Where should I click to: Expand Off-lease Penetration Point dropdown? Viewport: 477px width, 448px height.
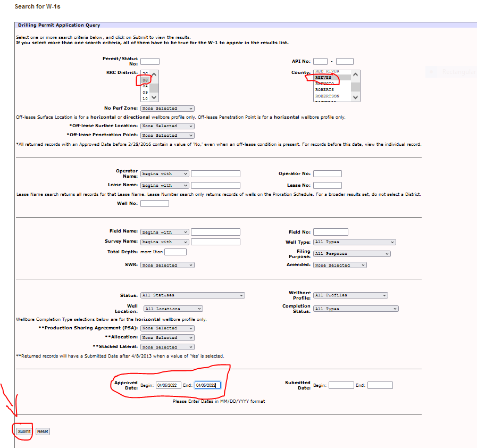168,136
